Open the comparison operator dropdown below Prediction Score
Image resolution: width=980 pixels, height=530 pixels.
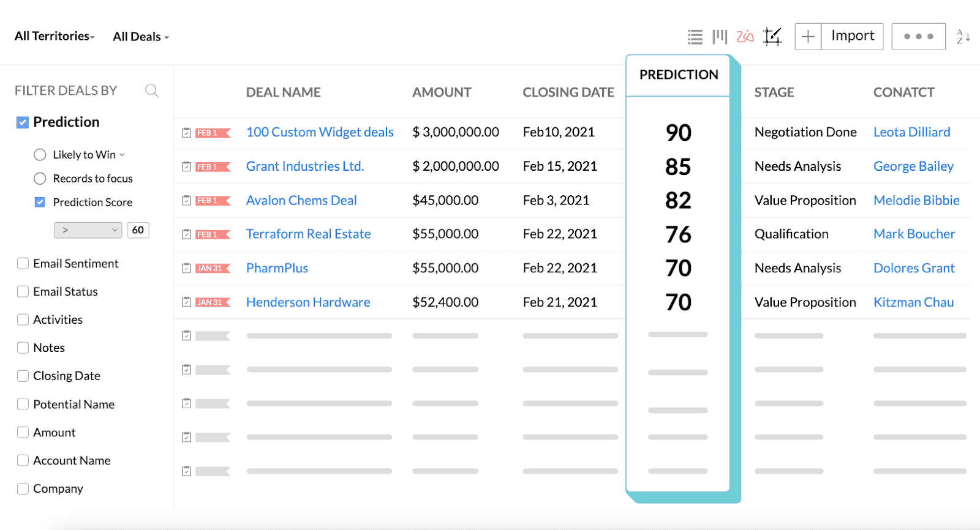coord(87,230)
